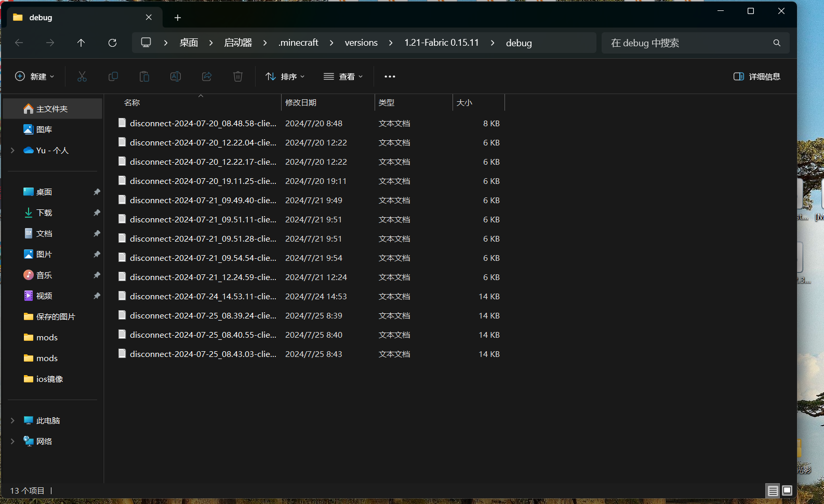The image size is (824, 504).
Task: Open chevron after versions in breadcrumb
Action: pos(391,43)
